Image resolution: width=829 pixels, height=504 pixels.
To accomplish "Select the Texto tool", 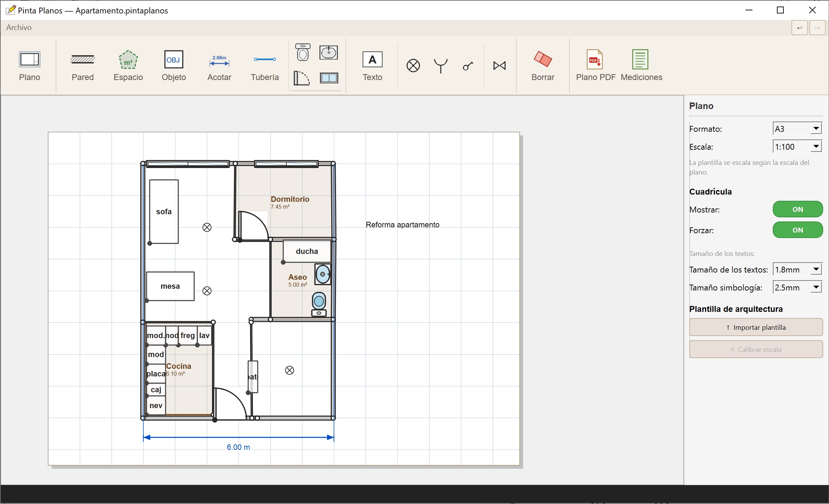I will [x=372, y=66].
